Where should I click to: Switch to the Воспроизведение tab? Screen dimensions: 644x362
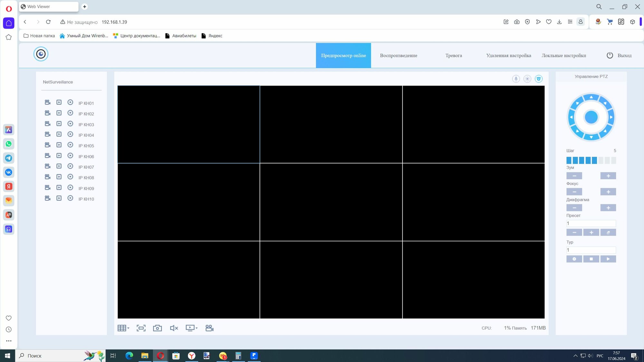(398, 55)
